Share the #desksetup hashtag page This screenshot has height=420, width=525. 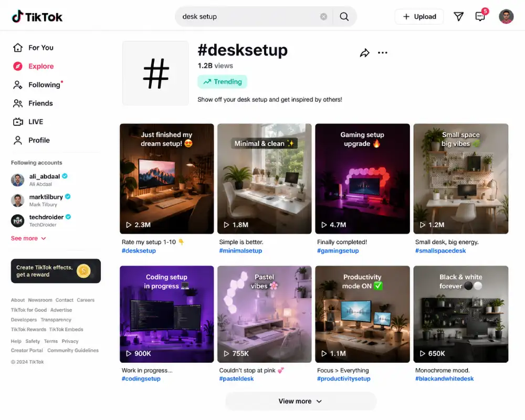[365, 52]
